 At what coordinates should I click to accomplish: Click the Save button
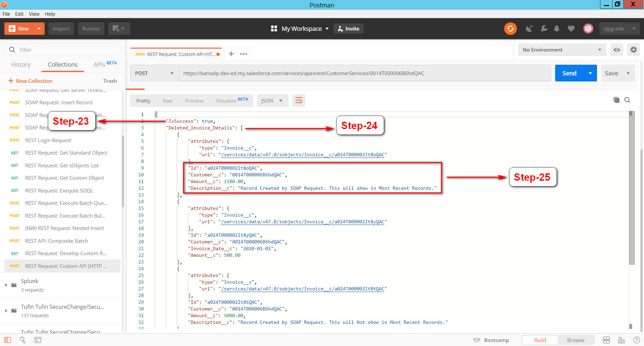click(x=611, y=73)
